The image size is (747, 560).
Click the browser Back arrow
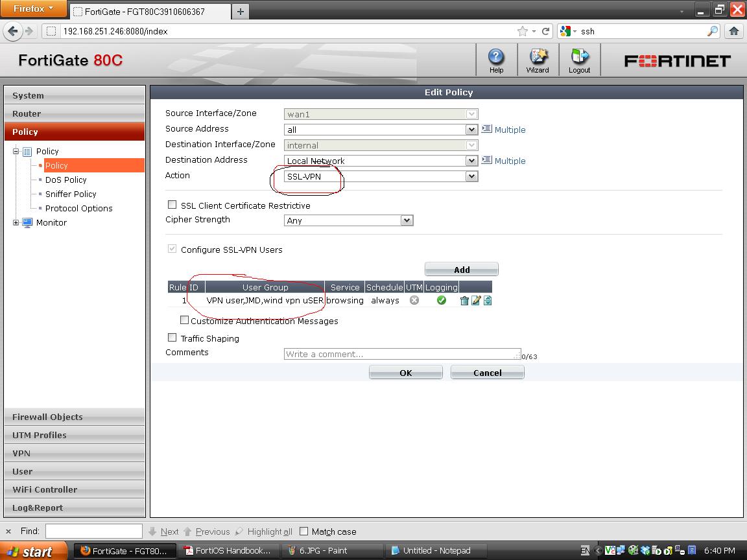[x=13, y=31]
